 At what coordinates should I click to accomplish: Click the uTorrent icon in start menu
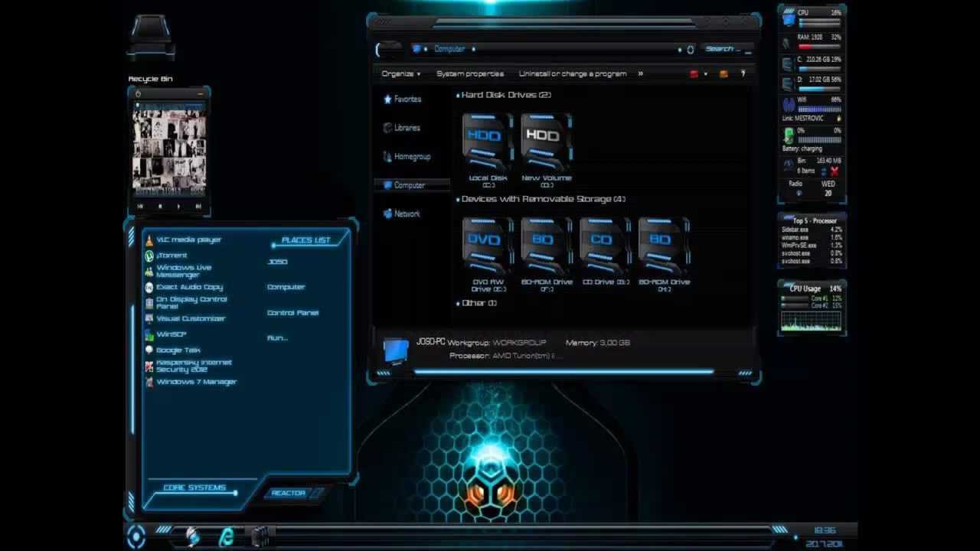point(149,256)
